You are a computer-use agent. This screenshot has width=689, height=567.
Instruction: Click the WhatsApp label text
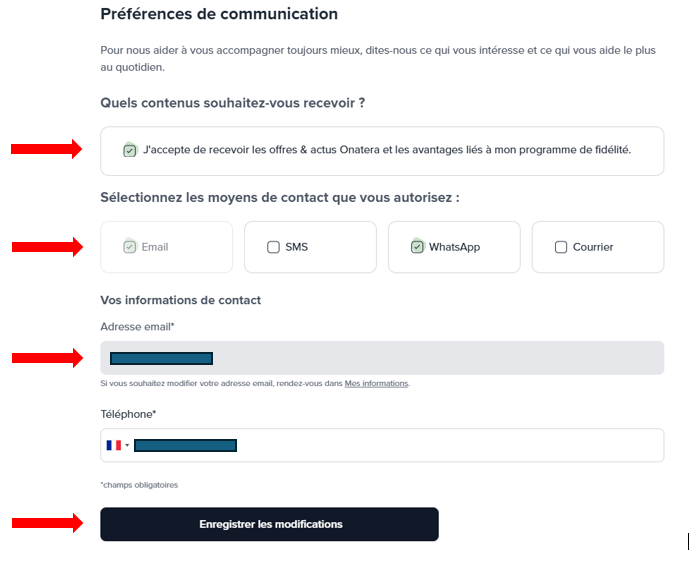point(454,247)
